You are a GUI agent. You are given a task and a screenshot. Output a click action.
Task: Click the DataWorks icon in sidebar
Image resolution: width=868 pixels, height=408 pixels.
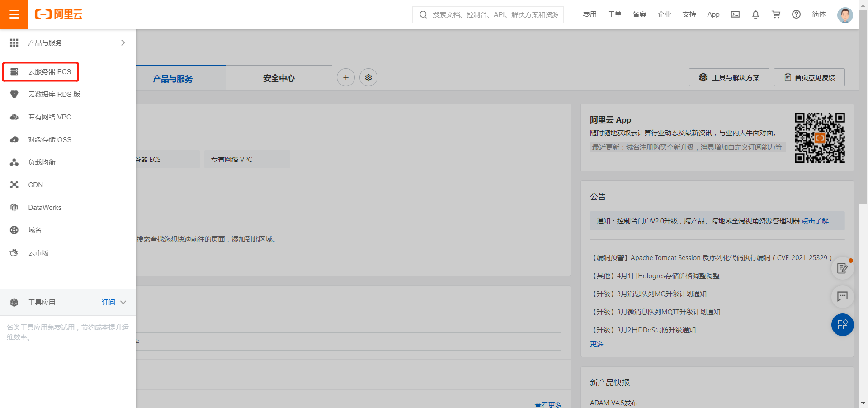point(14,207)
